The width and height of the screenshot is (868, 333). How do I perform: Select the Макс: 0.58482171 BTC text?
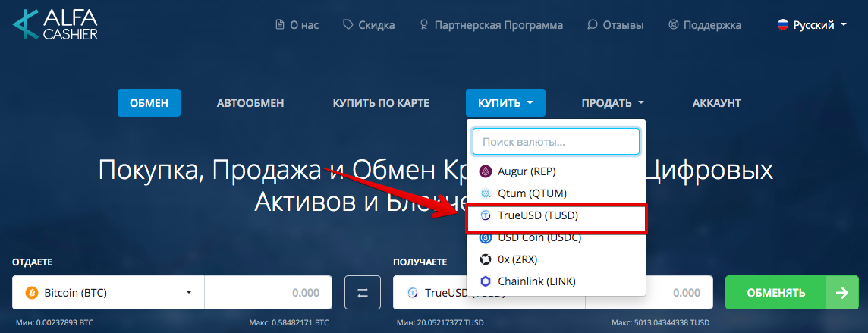(x=291, y=322)
